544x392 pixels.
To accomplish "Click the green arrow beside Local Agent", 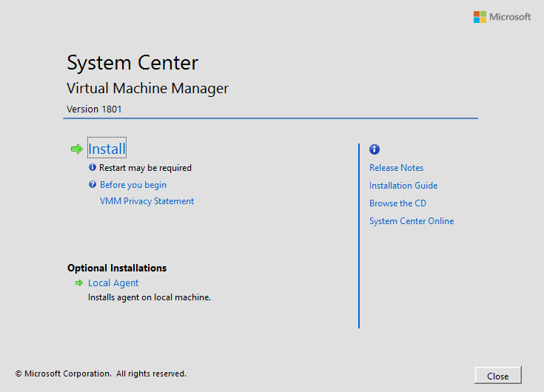I will pos(79,283).
